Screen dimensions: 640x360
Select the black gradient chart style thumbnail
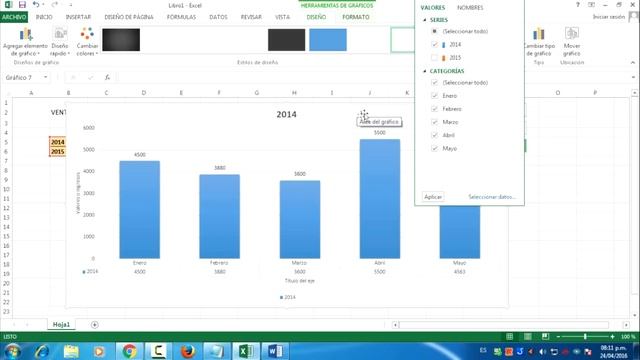tap(121, 40)
